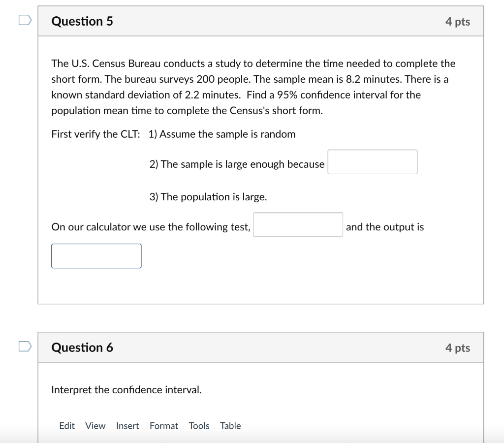Open the Insert menu for Question 6 answer
The image size is (504, 443).
[127, 426]
